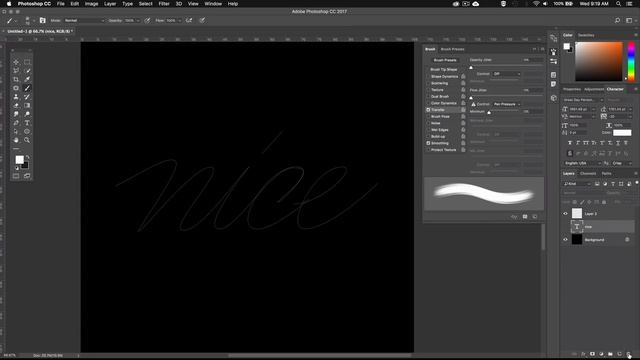The height and width of the screenshot is (360, 640).
Task: Open the Help menu
Action: (x=233, y=4)
